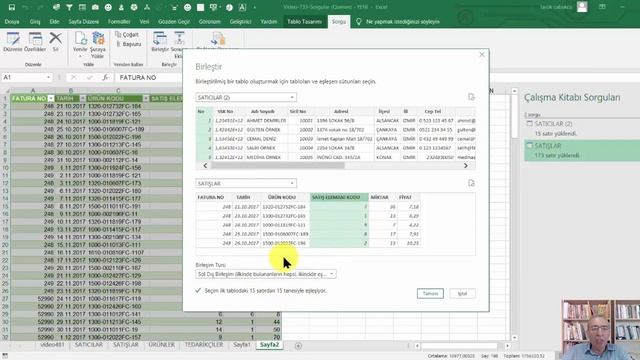Click the camera icon in quick access toolbar
Screen dimensions: 640x360
coord(95,7)
